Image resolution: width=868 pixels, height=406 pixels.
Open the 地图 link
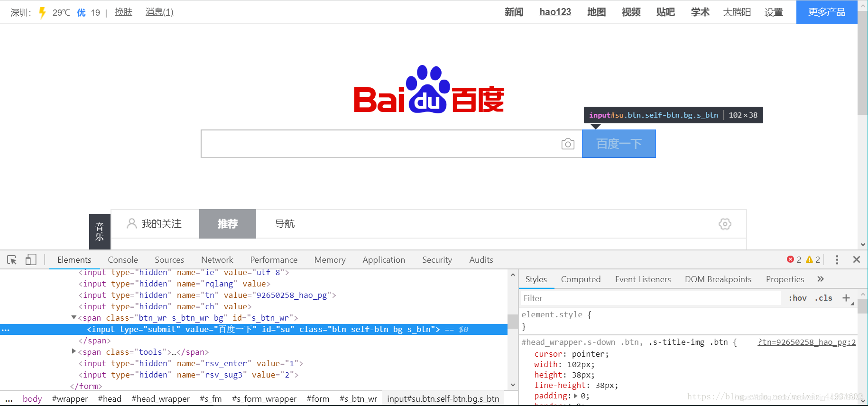point(596,12)
